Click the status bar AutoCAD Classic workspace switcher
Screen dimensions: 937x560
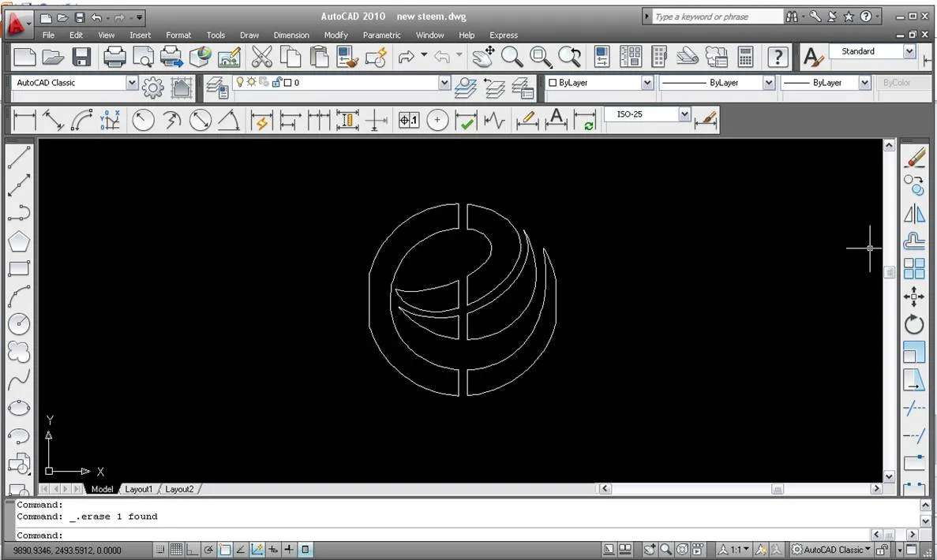pos(830,549)
